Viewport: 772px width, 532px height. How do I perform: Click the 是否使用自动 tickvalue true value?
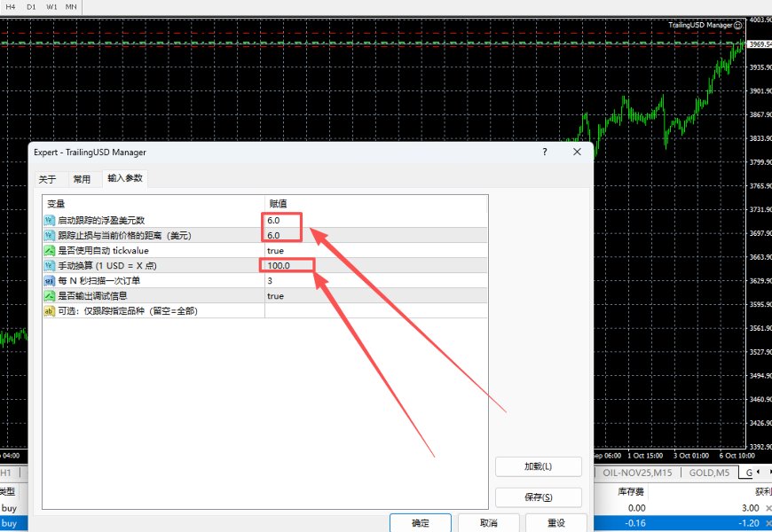pyautogui.click(x=376, y=251)
